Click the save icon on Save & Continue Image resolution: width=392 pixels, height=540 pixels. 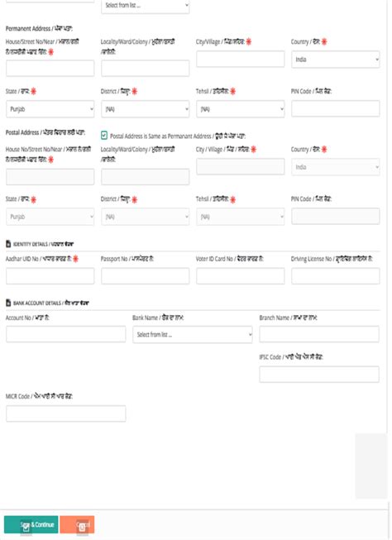(26, 528)
